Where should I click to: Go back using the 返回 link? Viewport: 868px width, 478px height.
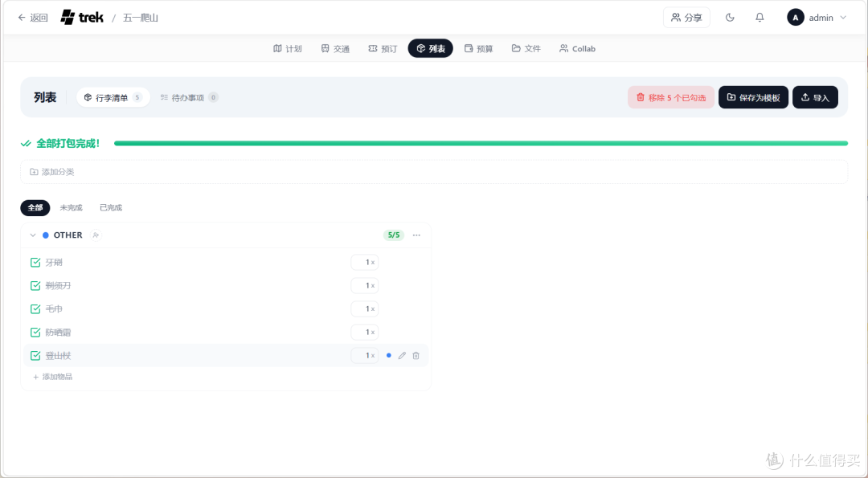[x=33, y=18]
